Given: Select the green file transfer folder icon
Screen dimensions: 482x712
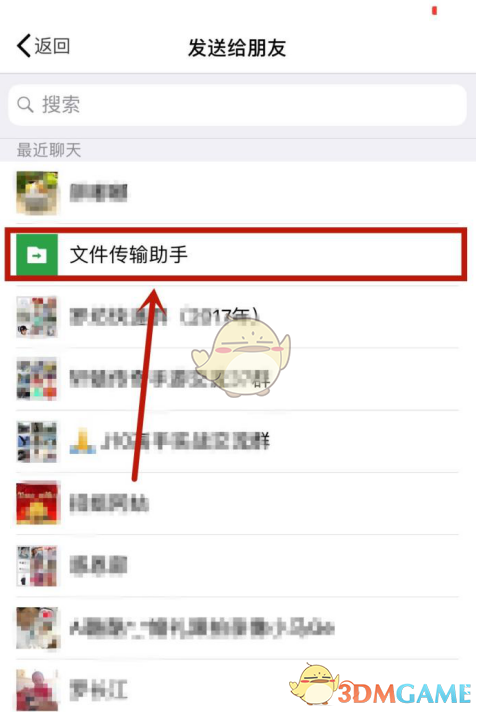Looking at the screenshot, I should click(x=37, y=255).
